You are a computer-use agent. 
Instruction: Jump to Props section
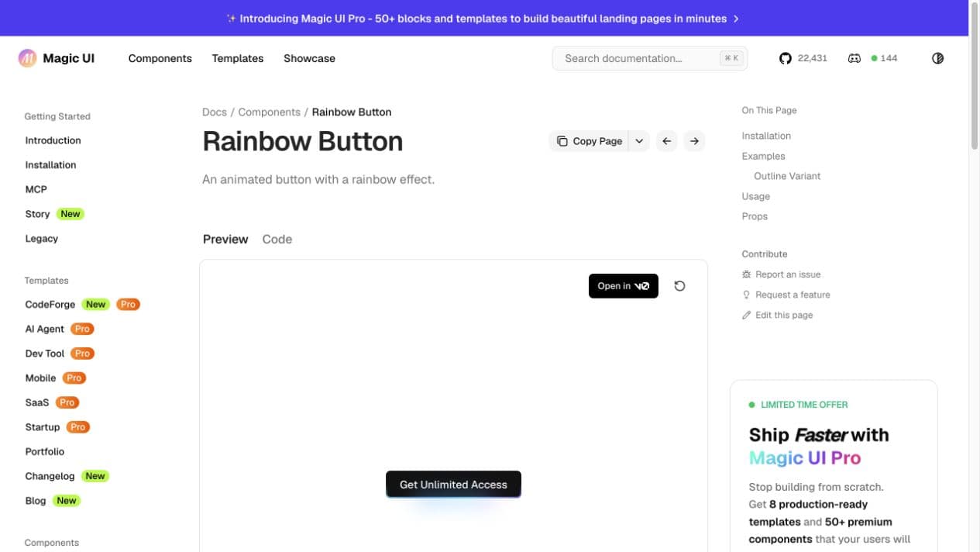point(755,216)
